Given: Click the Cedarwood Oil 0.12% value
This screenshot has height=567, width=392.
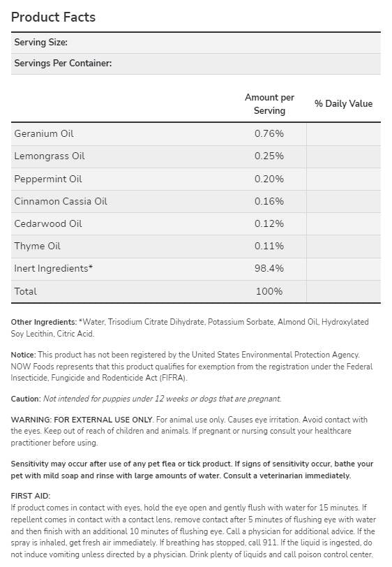Looking at the screenshot, I should click(269, 224).
